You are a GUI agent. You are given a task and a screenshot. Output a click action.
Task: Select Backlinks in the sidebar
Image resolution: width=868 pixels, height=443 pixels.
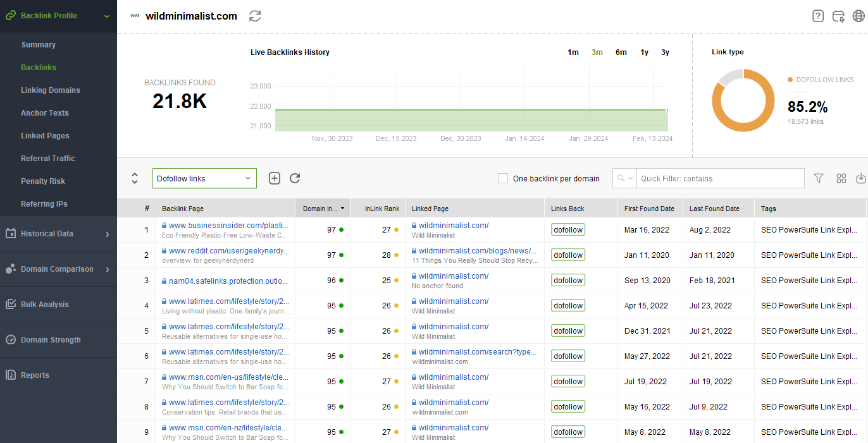pos(39,68)
